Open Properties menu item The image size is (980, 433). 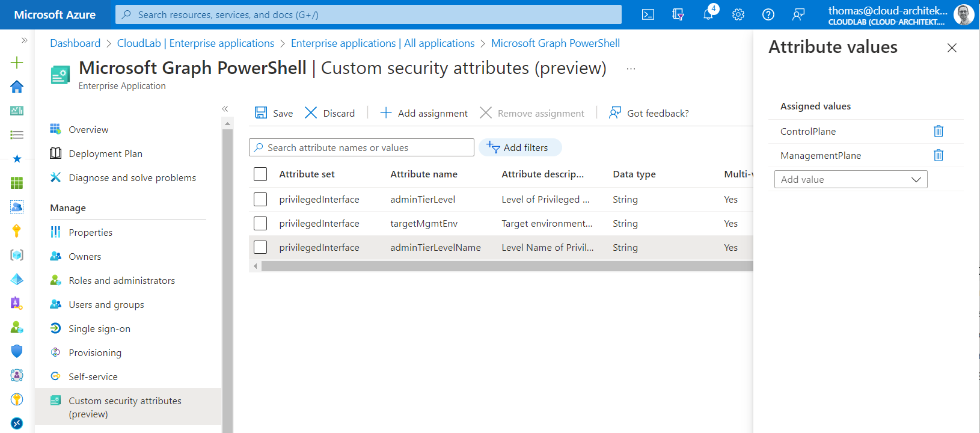pos(90,232)
